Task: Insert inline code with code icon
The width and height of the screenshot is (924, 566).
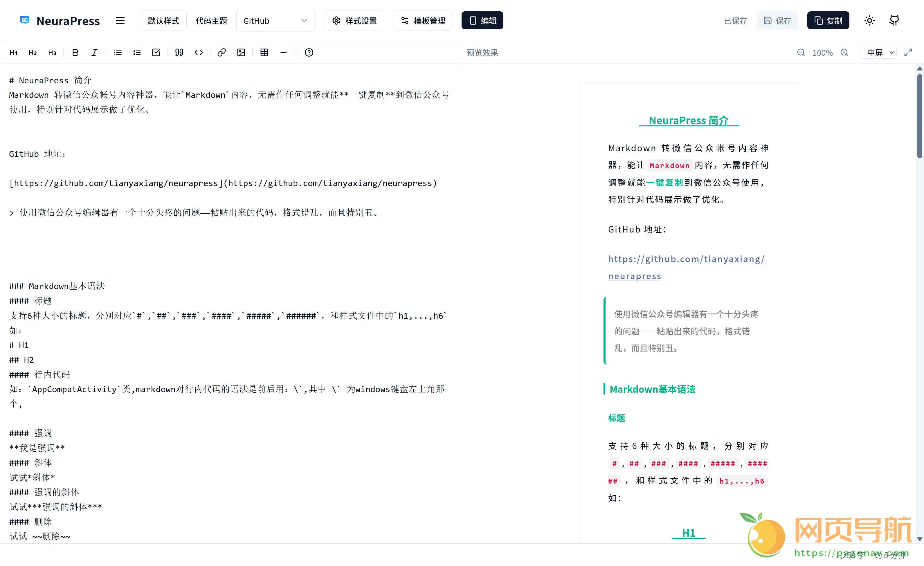Action: [199, 53]
